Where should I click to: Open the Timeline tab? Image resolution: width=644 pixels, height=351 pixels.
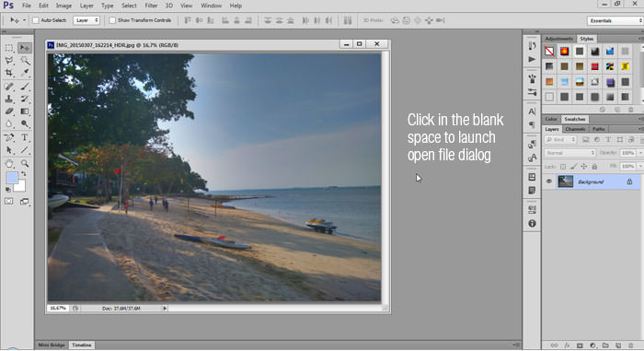[82, 345]
